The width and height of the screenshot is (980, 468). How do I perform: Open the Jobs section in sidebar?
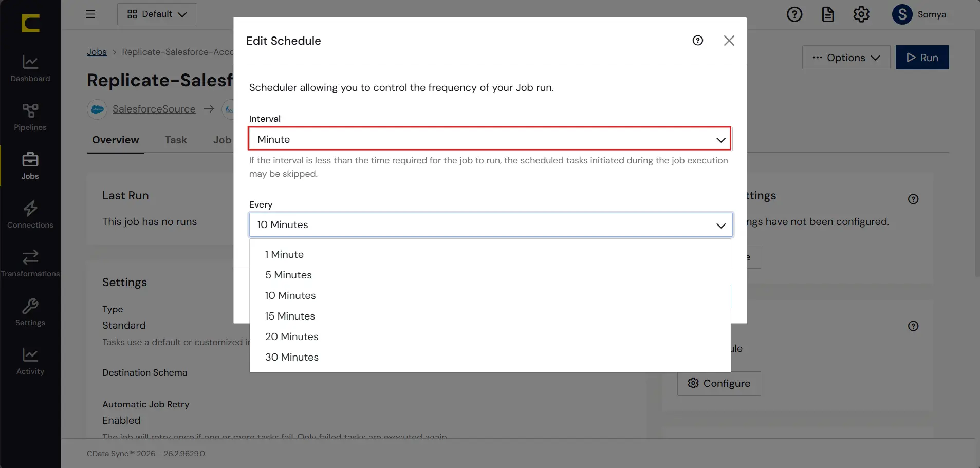coord(30,166)
